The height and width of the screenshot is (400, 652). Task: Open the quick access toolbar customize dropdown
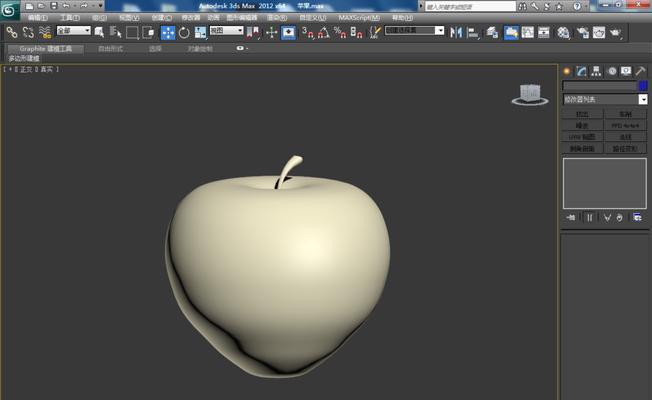click(100, 6)
